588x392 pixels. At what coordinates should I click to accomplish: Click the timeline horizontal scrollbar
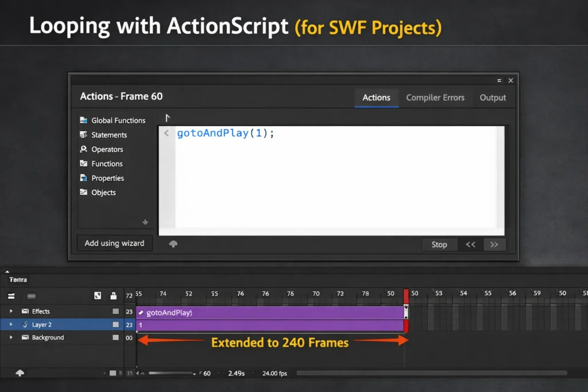click(432, 373)
